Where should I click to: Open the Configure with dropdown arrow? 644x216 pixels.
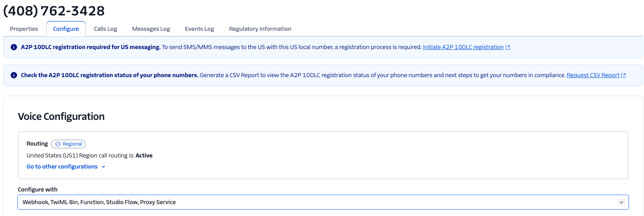coord(621,202)
